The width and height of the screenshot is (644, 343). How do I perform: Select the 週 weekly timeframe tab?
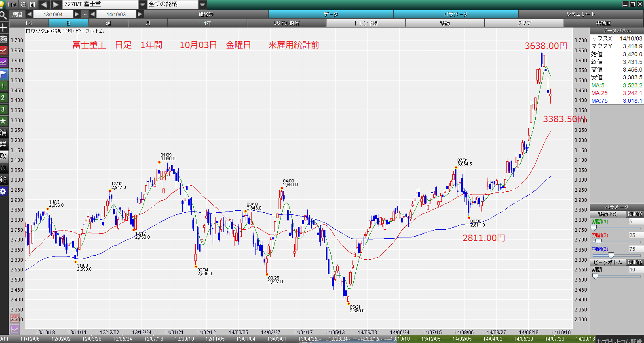[x=108, y=23]
